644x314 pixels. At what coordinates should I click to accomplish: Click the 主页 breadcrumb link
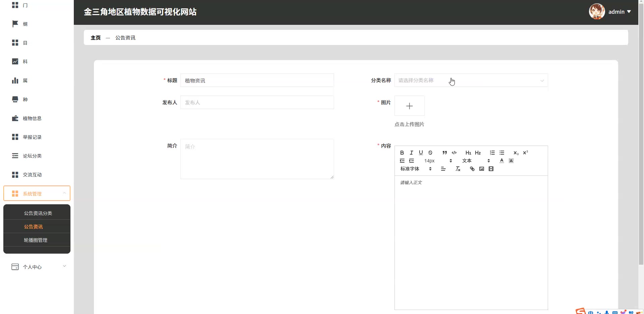[96, 38]
